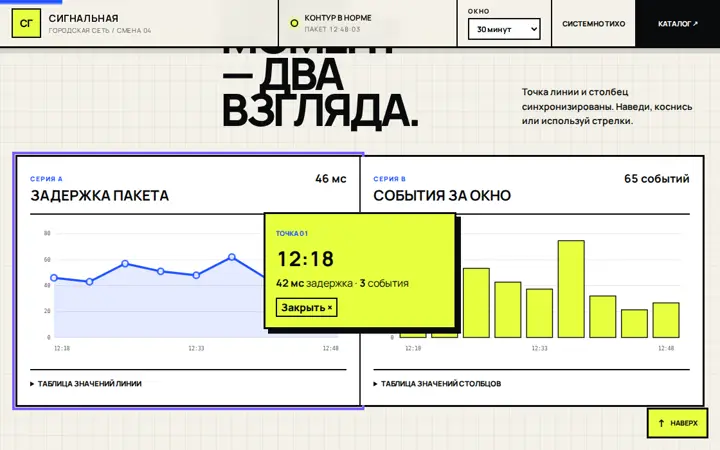Select the highest visible line chart point
The height and width of the screenshot is (450, 720).
[232, 257]
